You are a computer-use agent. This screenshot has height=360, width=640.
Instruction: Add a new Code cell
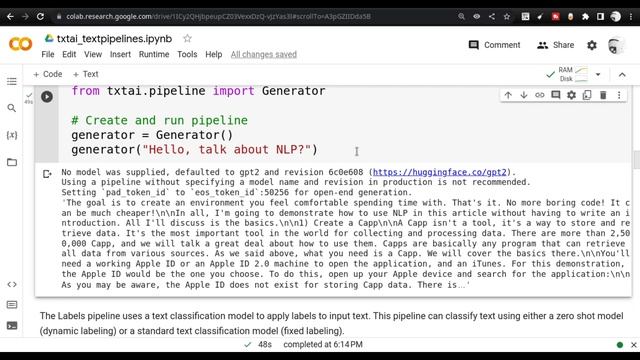click(47, 74)
